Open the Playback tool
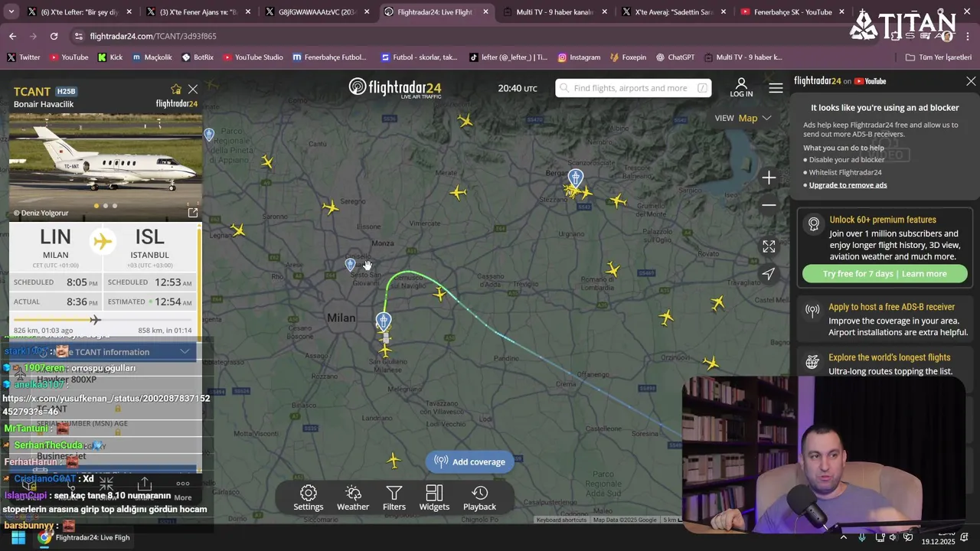The width and height of the screenshot is (980, 551). click(479, 497)
